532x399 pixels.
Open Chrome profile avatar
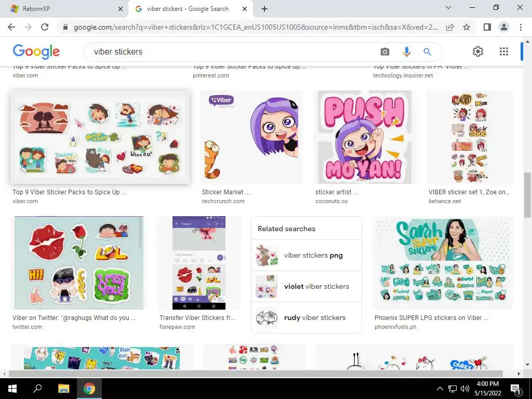coord(504,27)
